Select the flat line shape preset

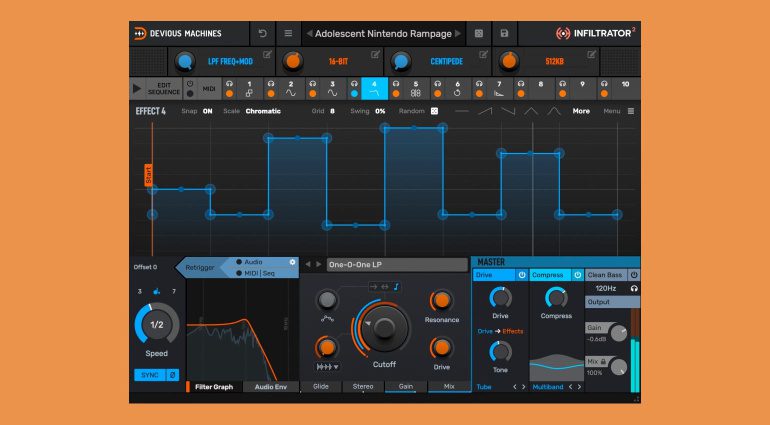point(462,112)
